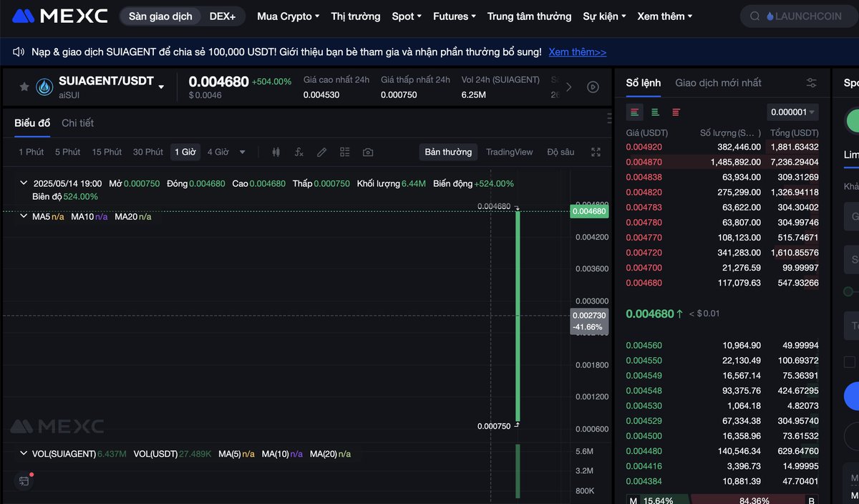Screen dimensions: 859x504
Task: Open order book settings sliders icon
Action: (x=811, y=83)
